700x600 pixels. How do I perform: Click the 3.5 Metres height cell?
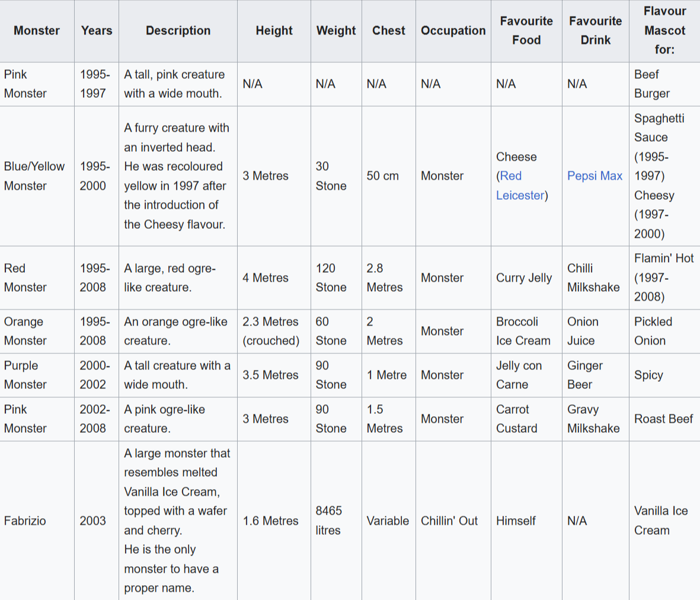point(274,375)
